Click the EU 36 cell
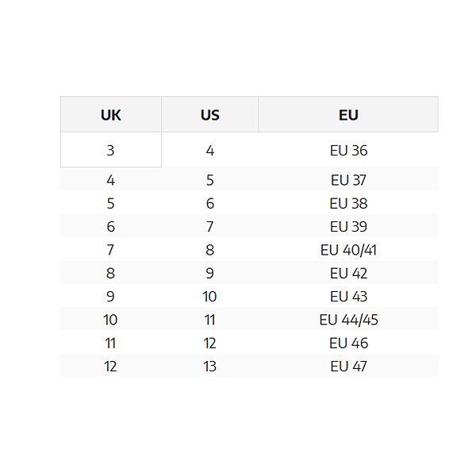The height and width of the screenshot is (476, 476). point(348,150)
